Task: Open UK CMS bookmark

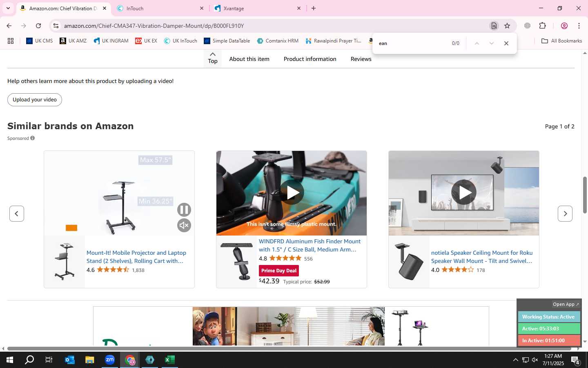Action: tap(40, 41)
